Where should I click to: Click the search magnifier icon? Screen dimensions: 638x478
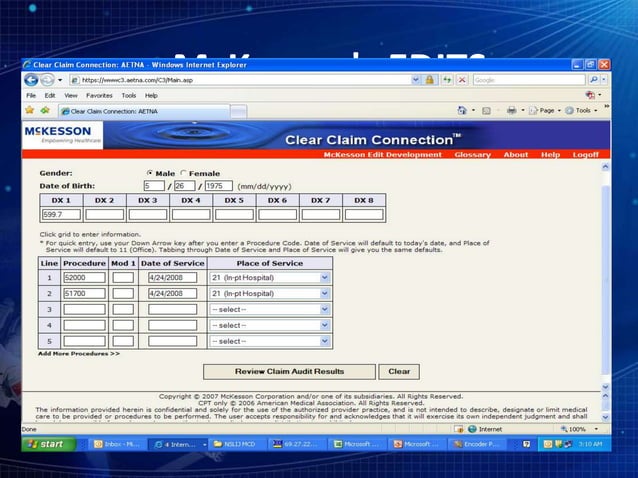pos(595,79)
